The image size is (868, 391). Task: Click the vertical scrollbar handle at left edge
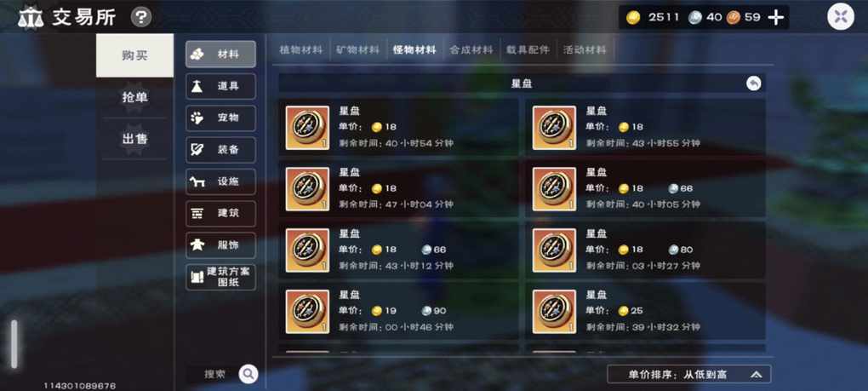(x=14, y=344)
